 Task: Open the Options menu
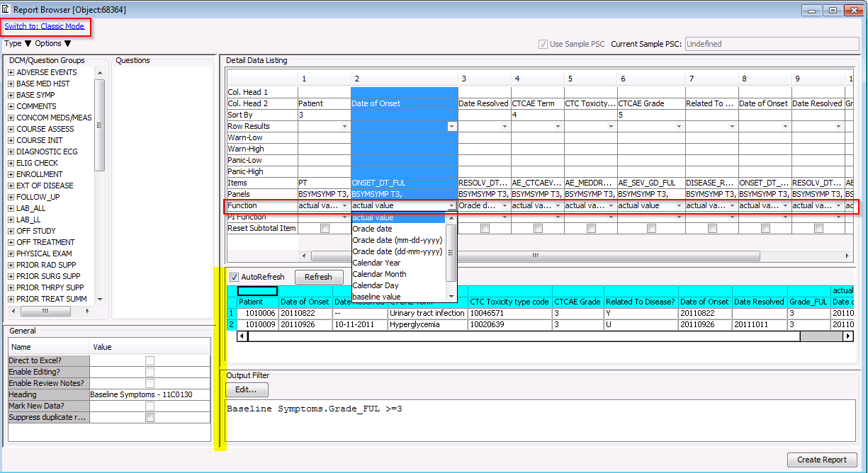click(53, 44)
